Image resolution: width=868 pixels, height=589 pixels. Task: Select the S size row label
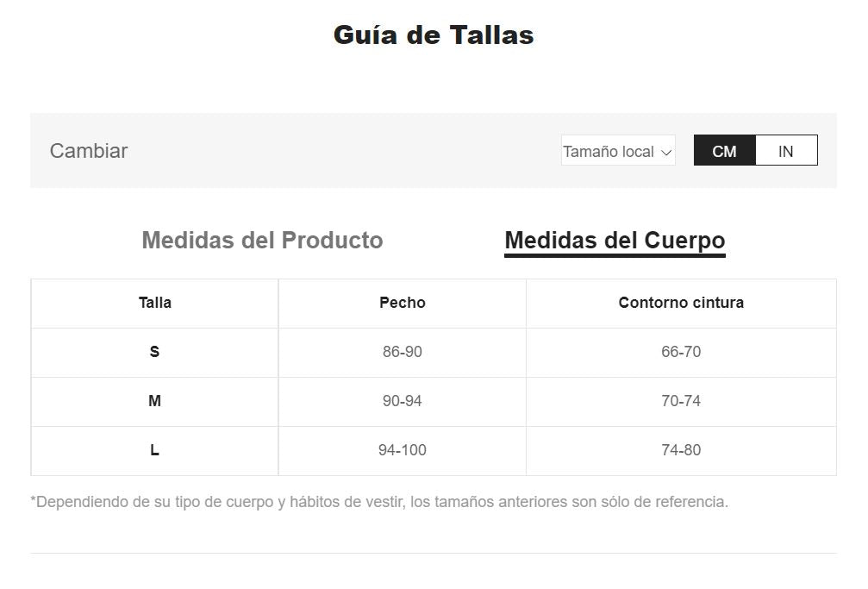[x=155, y=352]
